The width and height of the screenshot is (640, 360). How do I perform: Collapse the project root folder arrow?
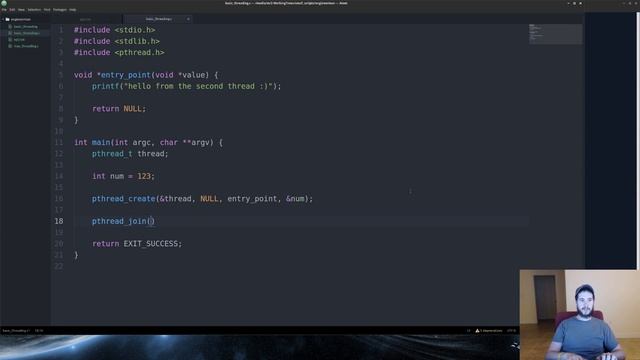pyautogui.click(x=3, y=19)
